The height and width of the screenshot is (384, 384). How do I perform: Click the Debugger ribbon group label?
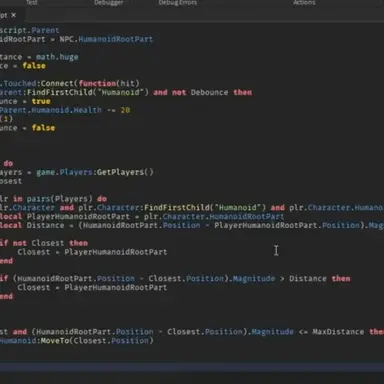pyautogui.click(x=108, y=3)
